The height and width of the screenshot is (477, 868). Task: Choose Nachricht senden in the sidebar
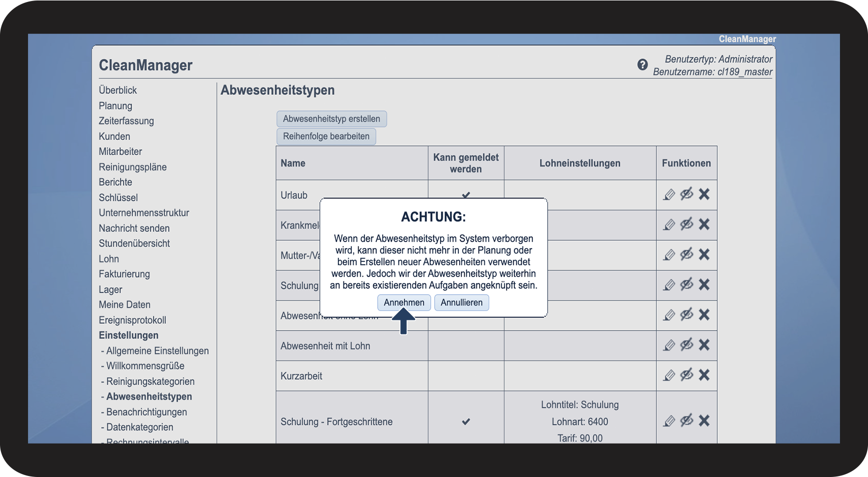tap(134, 228)
